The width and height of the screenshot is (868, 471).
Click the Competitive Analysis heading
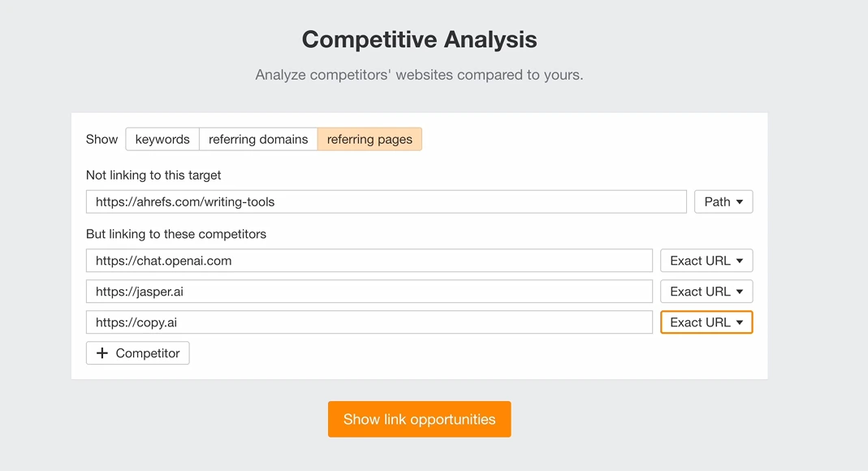[419, 39]
